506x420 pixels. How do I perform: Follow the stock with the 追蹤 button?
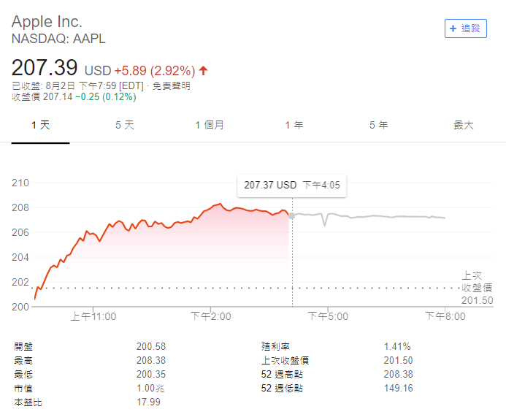click(x=466, y=28)
